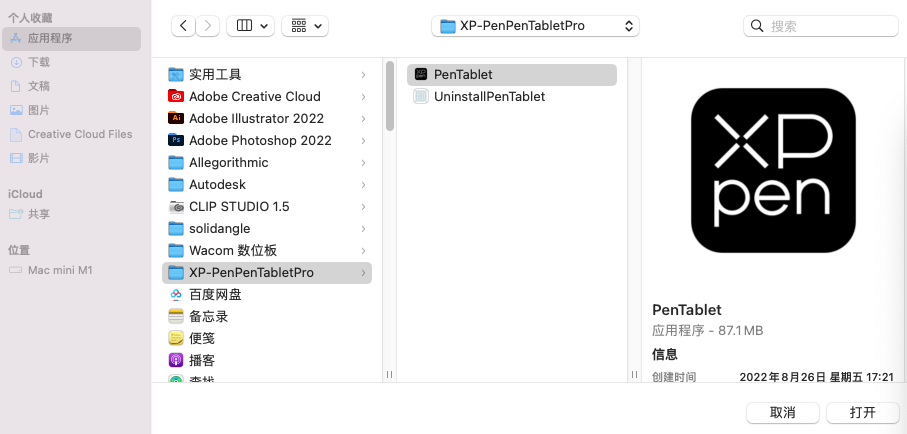907x434 pixels.
Task: Select 图片 in the sidebar
Action: pos(71,110)
